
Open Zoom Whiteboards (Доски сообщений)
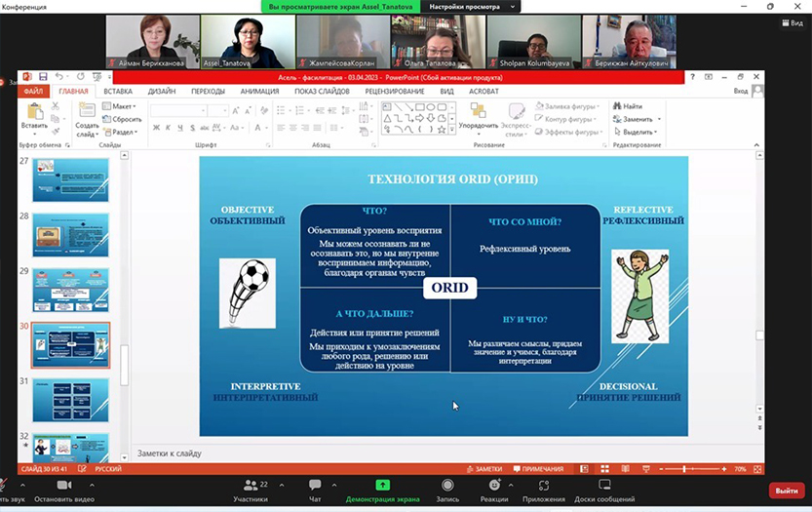point(604,485)
